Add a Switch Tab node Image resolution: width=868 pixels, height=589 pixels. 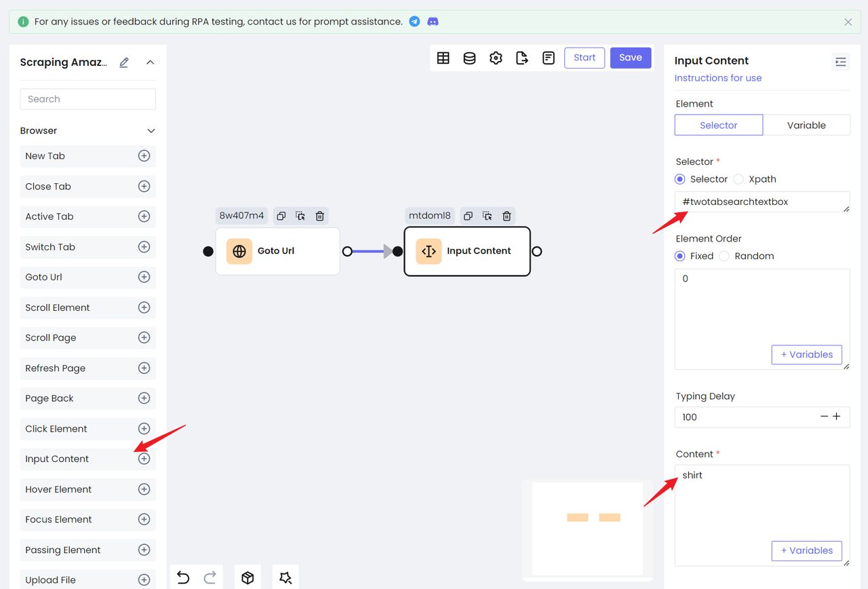pos(144,247)
